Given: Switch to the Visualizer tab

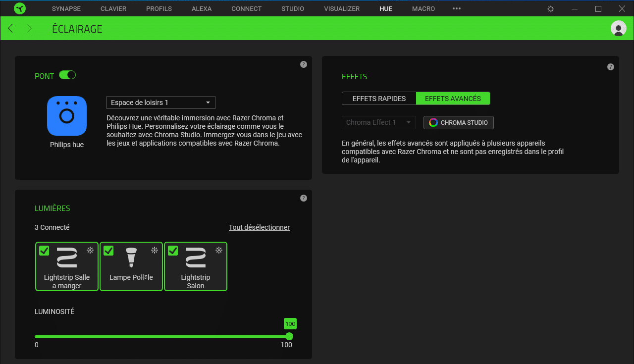Looking at the screenshot, I should click(x=342, y=9).
